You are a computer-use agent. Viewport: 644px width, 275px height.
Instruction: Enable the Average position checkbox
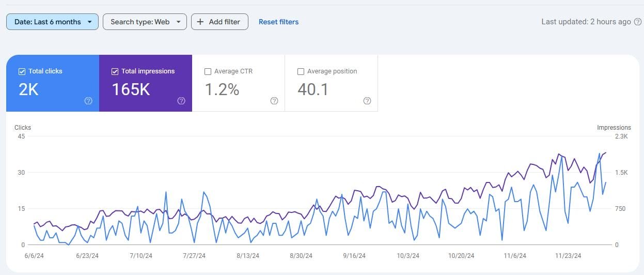[x=301, y=71]
